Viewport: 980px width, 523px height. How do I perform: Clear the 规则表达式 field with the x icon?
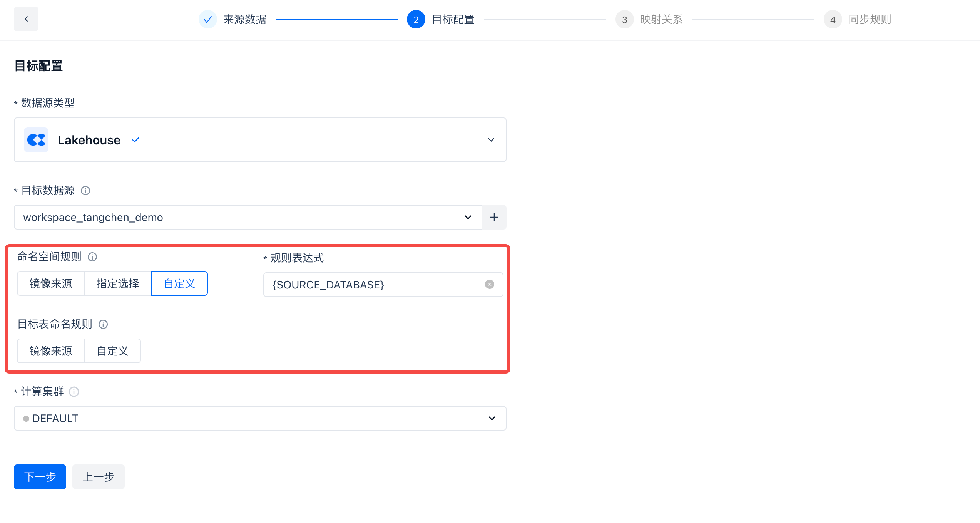pyautogui.click(x=490, y=284)
